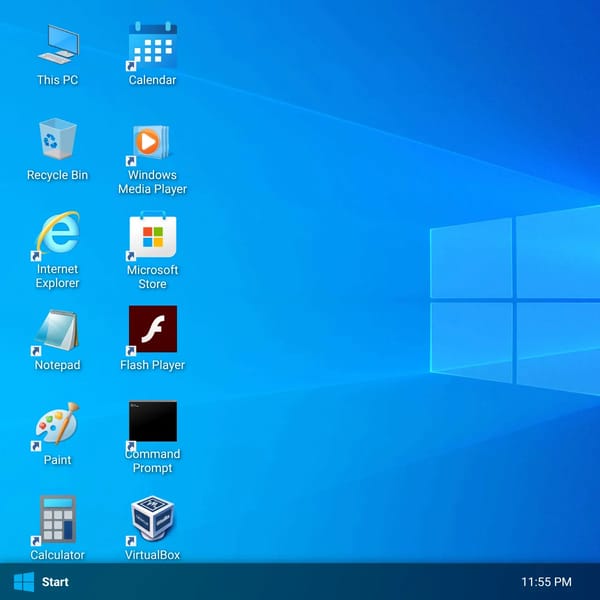Click the "This PC" label text

click(x=57, y=80)
